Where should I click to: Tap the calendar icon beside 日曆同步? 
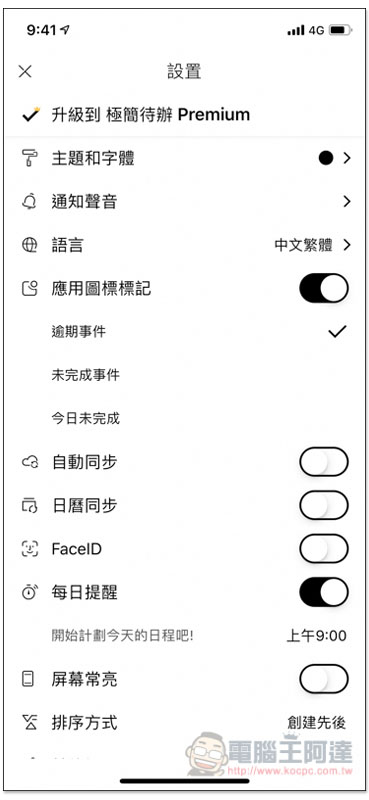coord(29,506)
